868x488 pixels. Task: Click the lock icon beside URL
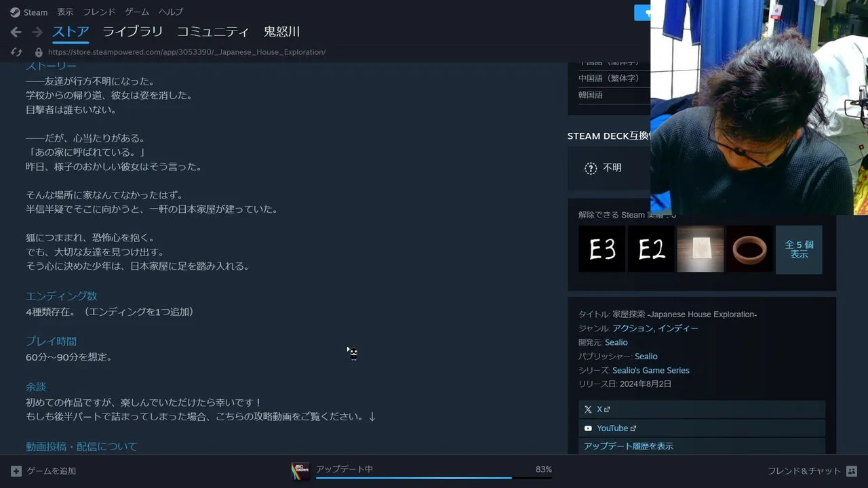39,52
